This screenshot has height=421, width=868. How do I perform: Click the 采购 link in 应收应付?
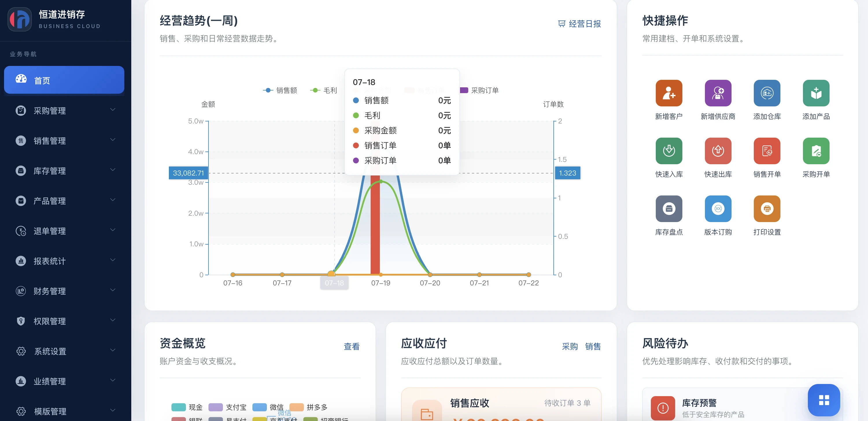[570, 346]
